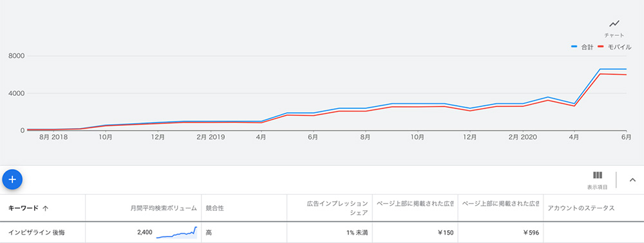The image size is (644, 243).
Task: Open the チャート chart type icon
Action: (614, 24)
